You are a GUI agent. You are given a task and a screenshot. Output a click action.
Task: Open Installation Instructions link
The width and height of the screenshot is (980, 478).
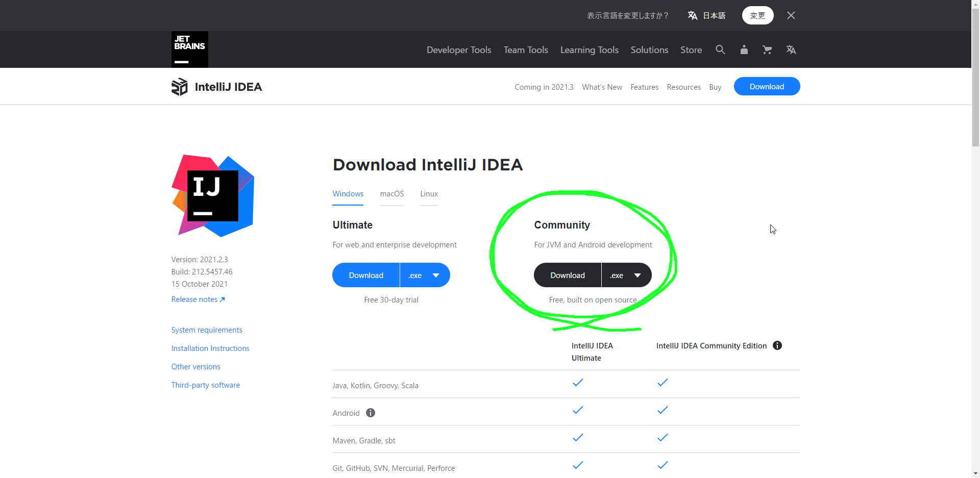[210, 348]
